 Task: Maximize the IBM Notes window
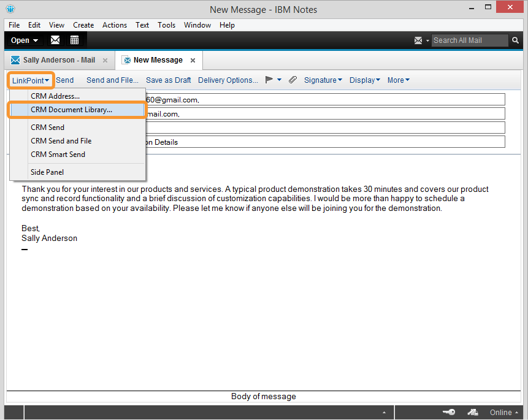488,7
